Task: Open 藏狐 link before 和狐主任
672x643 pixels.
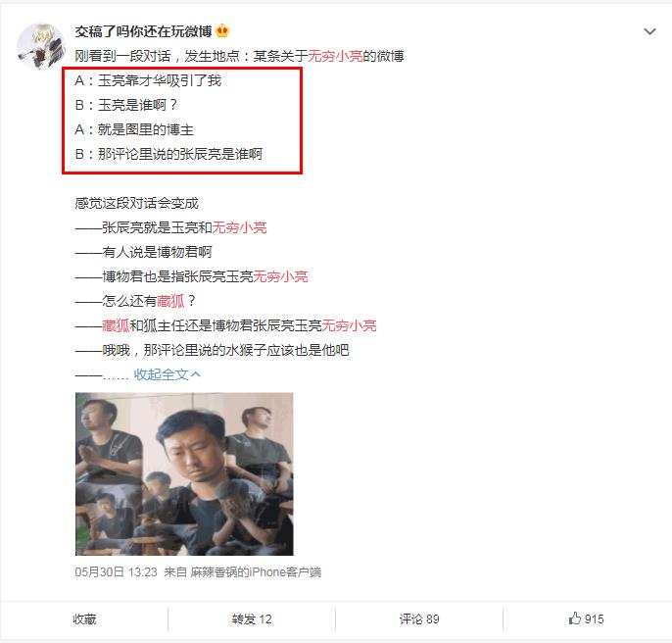Action: pos(116,325)
